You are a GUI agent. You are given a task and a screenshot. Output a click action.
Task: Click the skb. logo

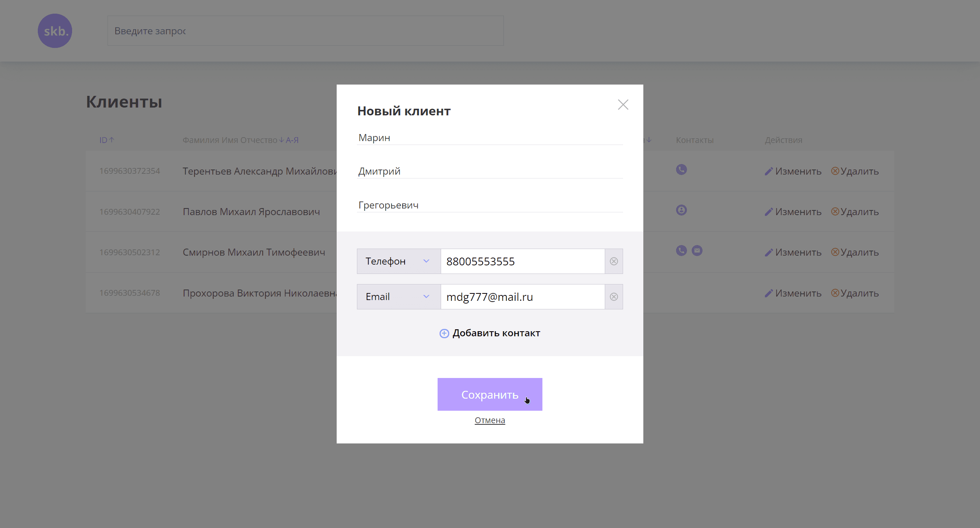coord(55,31)
